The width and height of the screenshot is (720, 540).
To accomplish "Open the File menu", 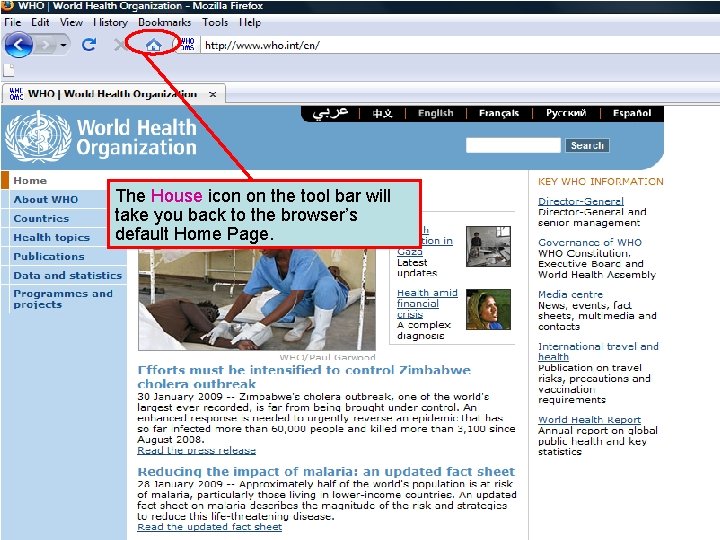I will click(12, 22).
